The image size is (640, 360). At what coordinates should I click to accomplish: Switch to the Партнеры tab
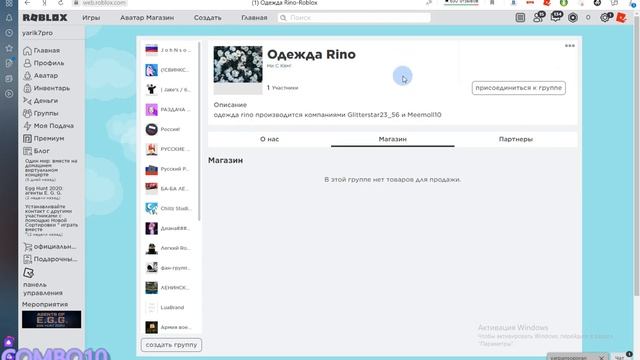[516, 139]
